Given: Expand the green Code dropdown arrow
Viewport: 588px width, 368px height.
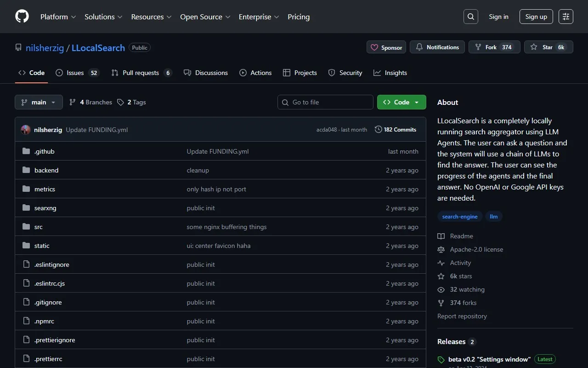Looking at the screenshot, I should 416,102.
